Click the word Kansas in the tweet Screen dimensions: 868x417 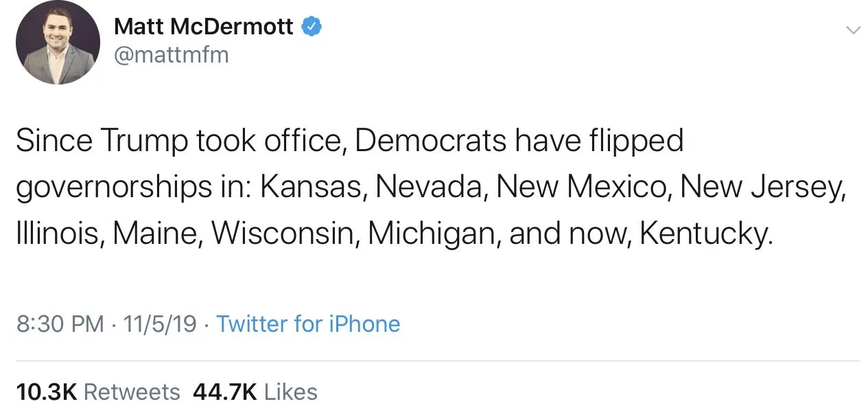[316, 188]
